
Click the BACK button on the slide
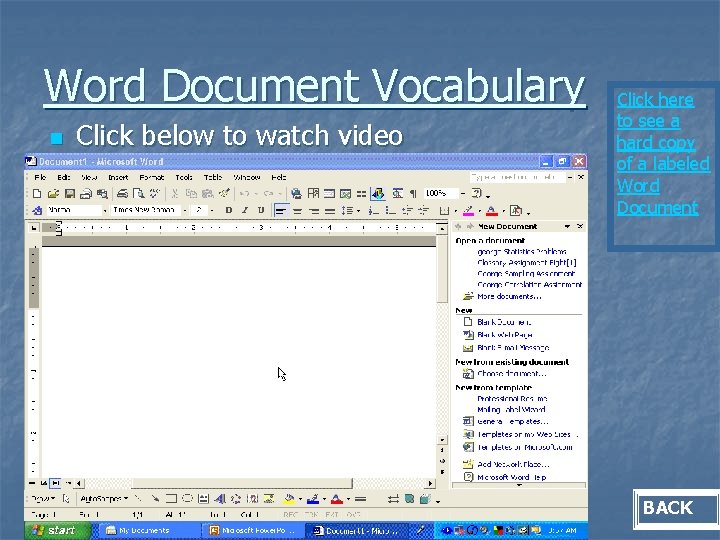[x=676, y=508]
